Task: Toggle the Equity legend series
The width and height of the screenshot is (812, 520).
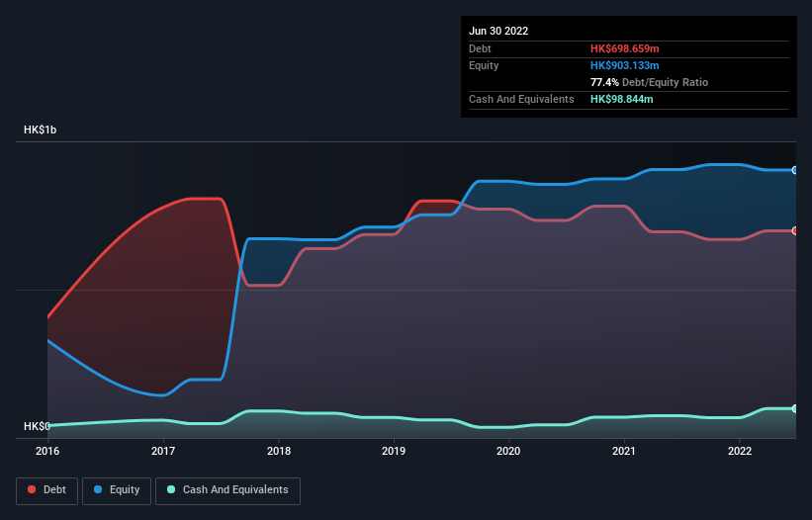Action: tap(117, 490)
